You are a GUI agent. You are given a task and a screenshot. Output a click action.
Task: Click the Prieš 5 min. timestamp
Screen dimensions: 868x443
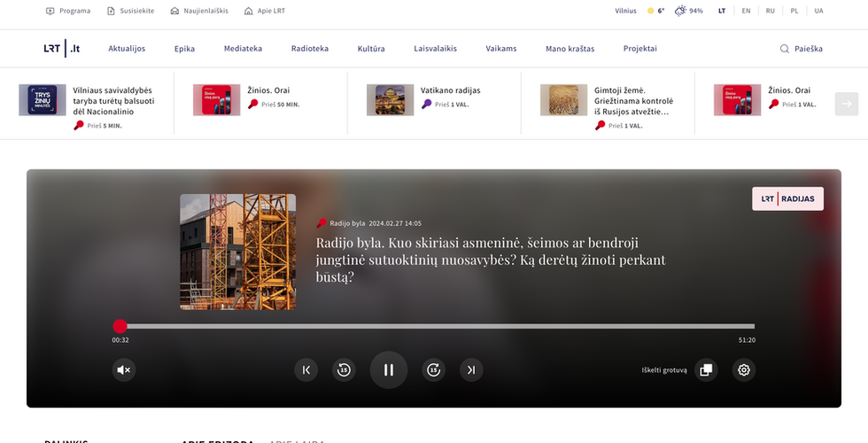coord(105,126)
